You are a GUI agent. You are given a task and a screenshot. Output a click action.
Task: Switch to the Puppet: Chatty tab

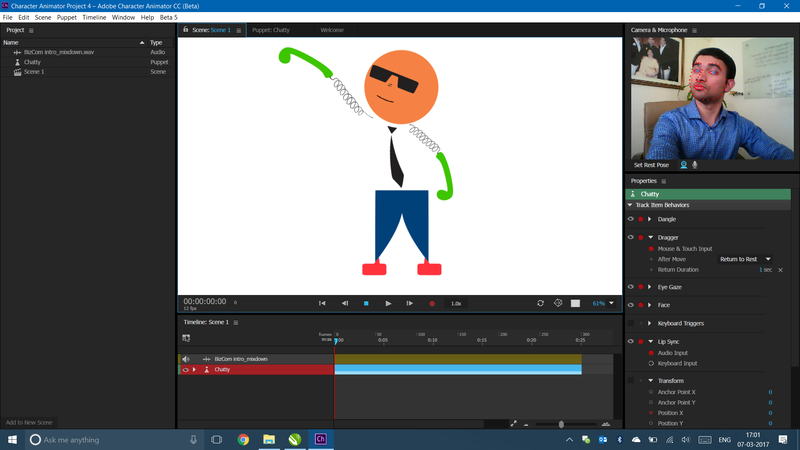(x=270, y=30)
